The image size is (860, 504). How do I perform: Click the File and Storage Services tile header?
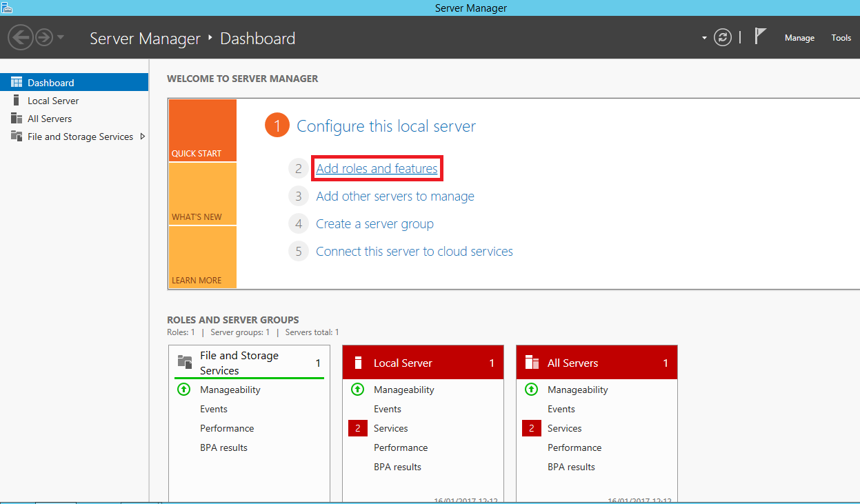[249, 363]
